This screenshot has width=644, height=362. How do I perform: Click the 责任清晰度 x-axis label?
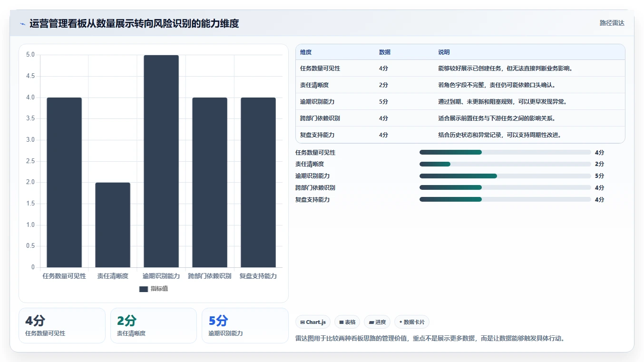pyautogui.click(x=113, y=276)
